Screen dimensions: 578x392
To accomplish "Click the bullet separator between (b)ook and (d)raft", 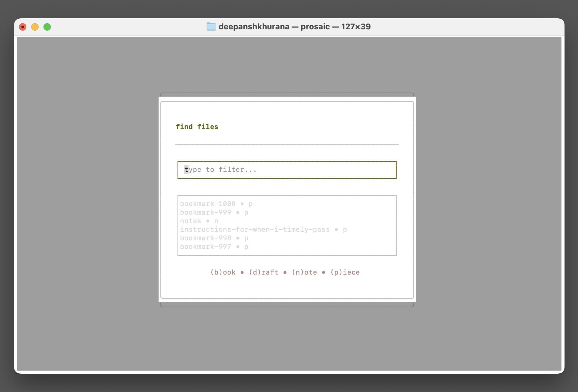I will 242,272.
